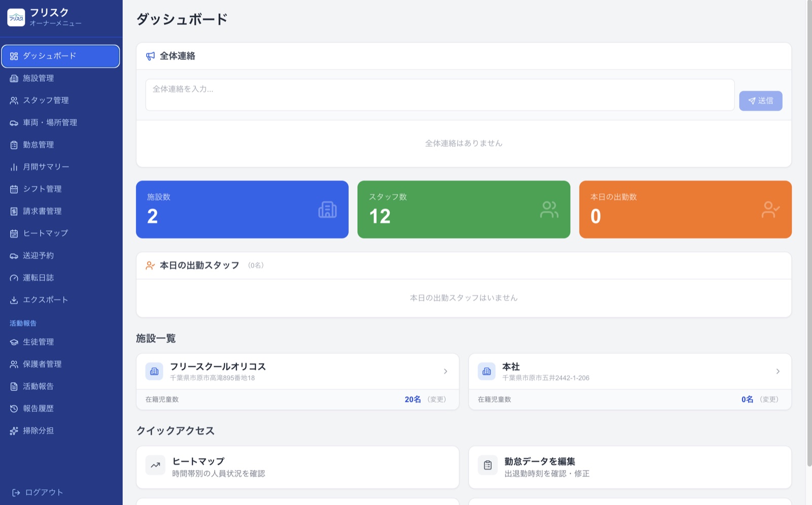
Task: Click the orange 本日の出勤数 summary card
Action: tap(685, 210)
